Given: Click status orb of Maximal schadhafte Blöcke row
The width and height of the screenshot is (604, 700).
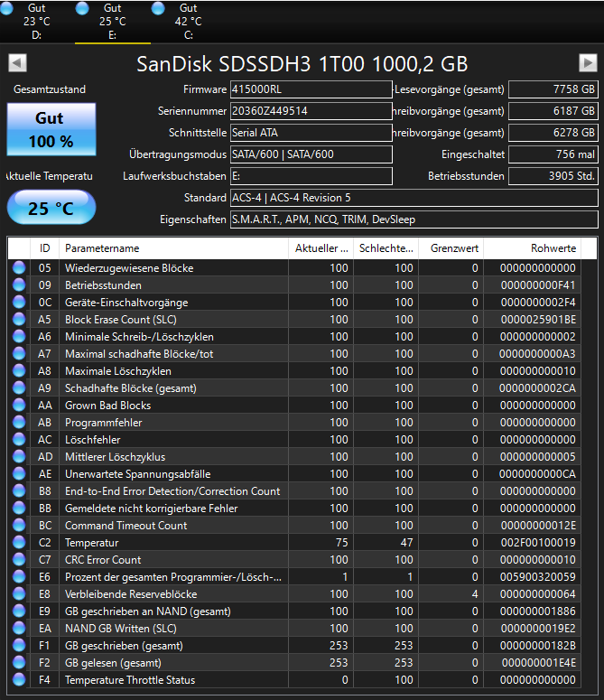Looking at the screenshot, I should [19, 353].
